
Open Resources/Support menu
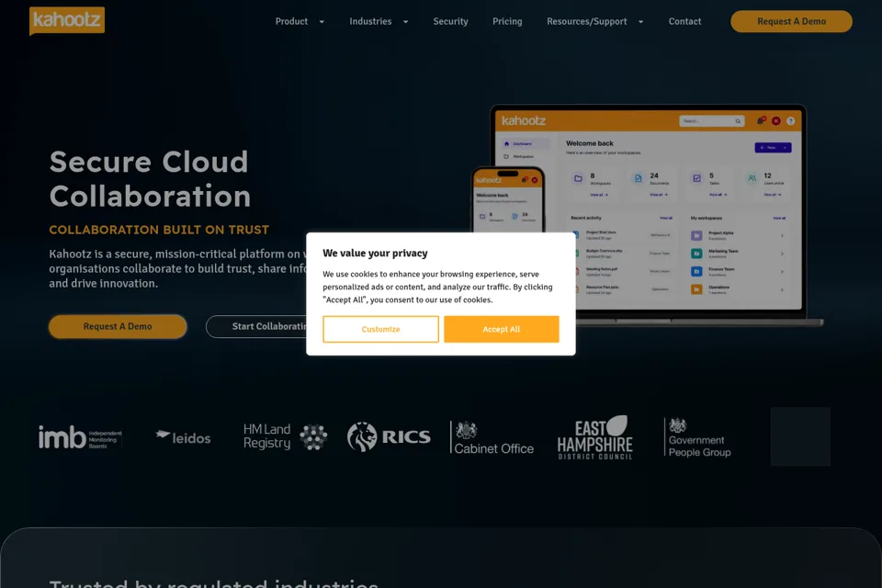click(x=587, y=21)
